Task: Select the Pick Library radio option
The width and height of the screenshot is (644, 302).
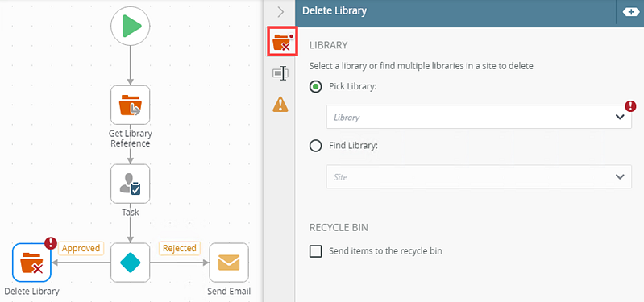Action: 315,87
